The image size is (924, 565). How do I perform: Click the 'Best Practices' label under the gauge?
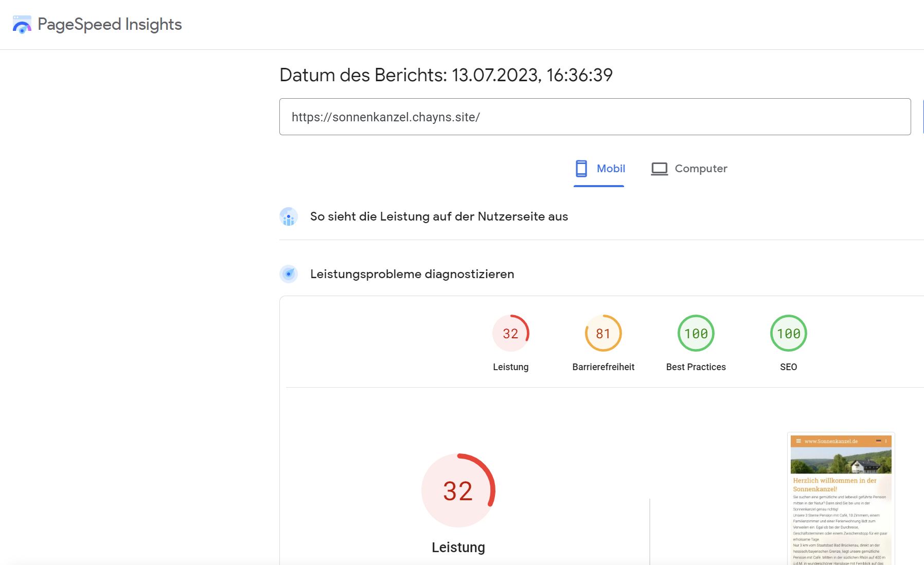pyautogui.click(x=696, y=367)
